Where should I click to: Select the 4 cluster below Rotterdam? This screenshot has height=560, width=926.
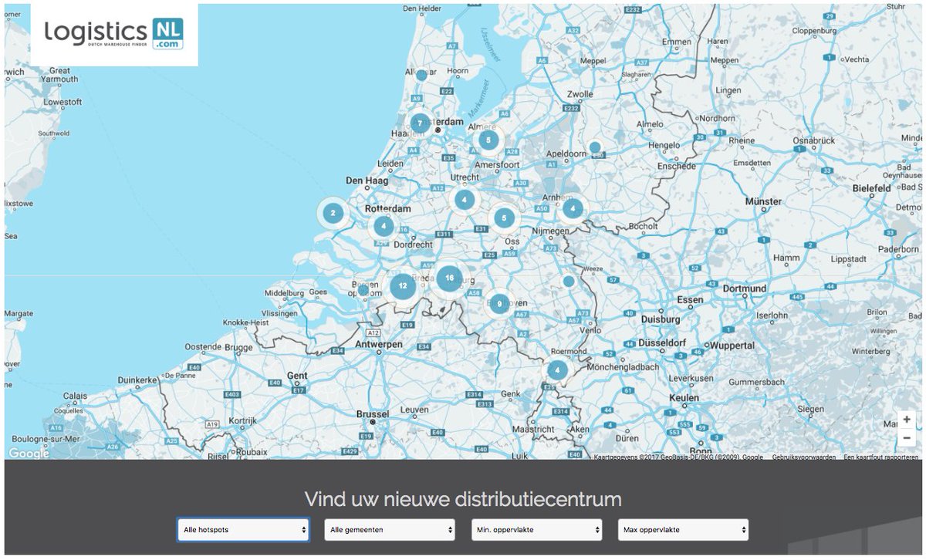point(383,227)
